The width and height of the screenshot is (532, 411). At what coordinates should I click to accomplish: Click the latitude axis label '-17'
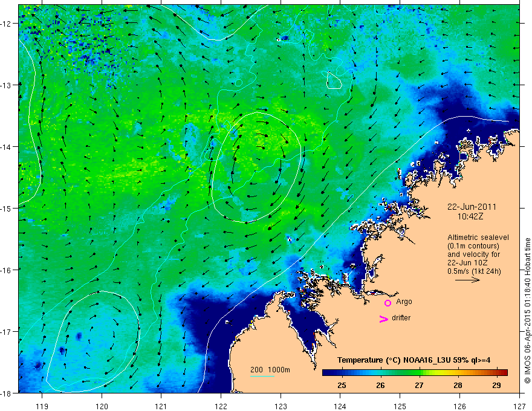pyautogui.click(x=6, y=332)
